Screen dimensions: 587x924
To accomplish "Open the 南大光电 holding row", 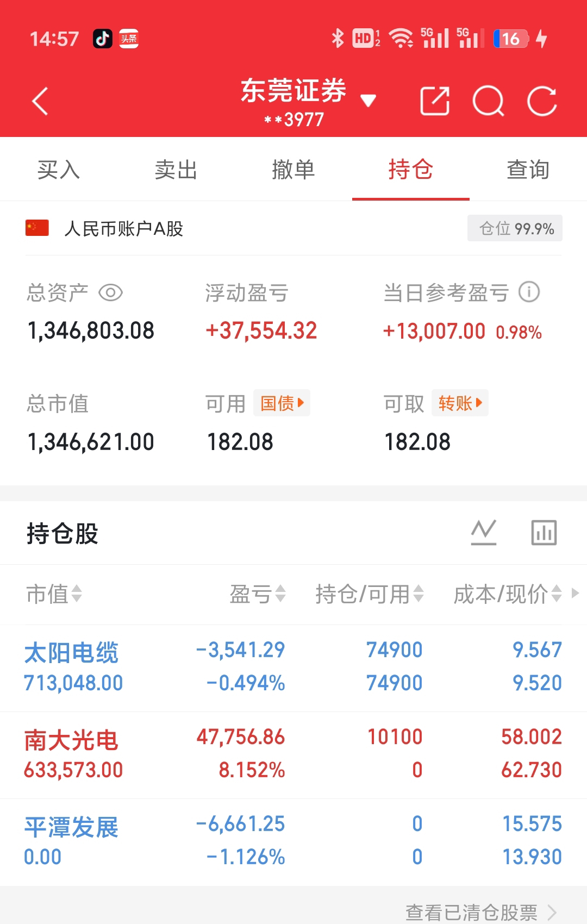I will (x=293, y=755).
